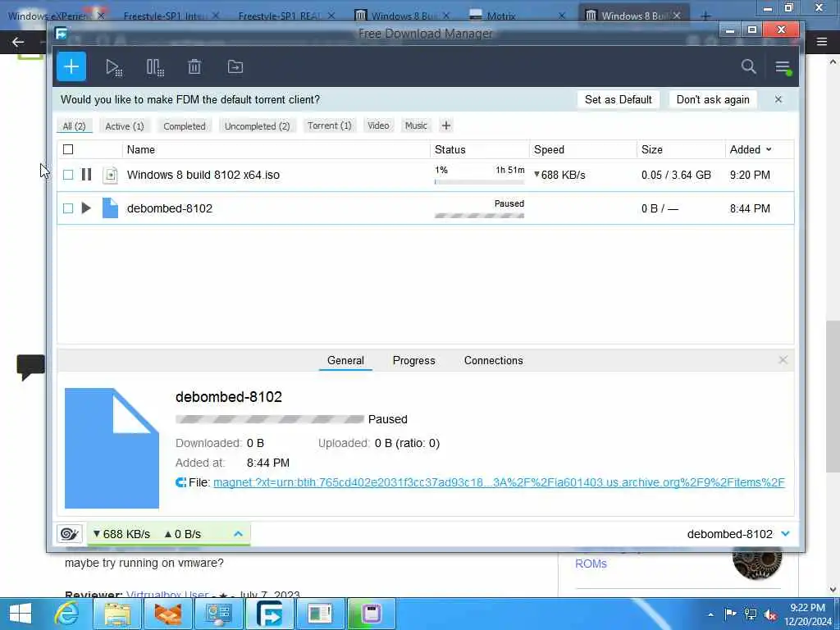Toggle snail mode speed limiter
Image resolution: width=840 pixels, height=630 pixels.
pyautogui.click(x=70, y=533)
